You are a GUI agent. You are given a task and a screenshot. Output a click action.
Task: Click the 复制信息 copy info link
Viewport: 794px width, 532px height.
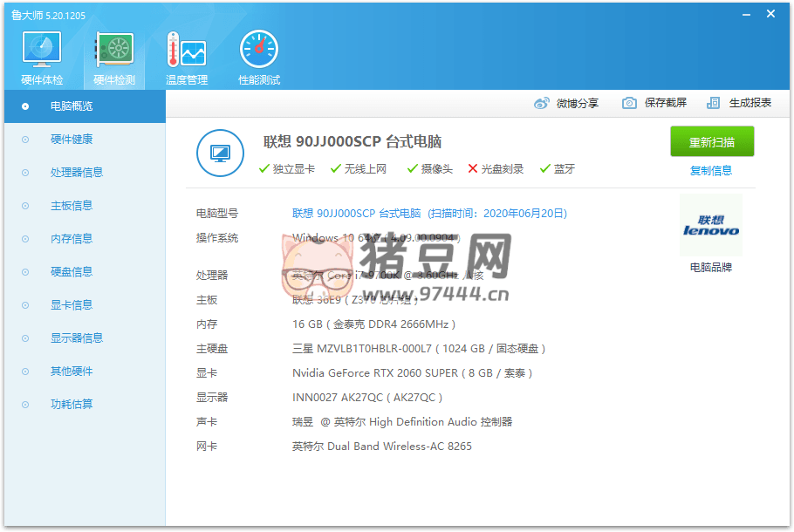(711, 171)
